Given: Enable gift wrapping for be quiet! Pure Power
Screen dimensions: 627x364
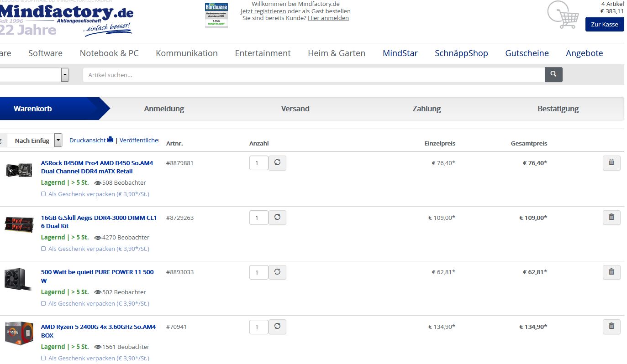Looking at the screenshot, I should 43,303.
